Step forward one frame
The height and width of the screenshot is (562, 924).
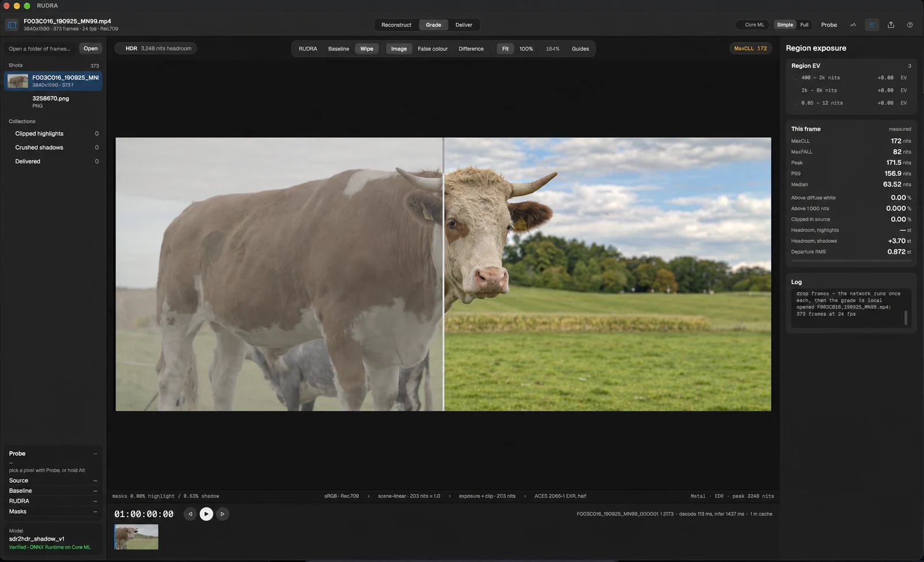tap(222, 514)
